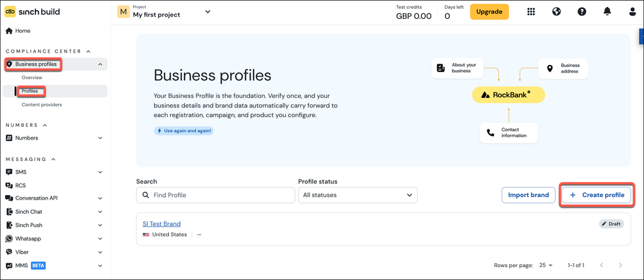Open notifications bell icon

(x=607, y=12)
